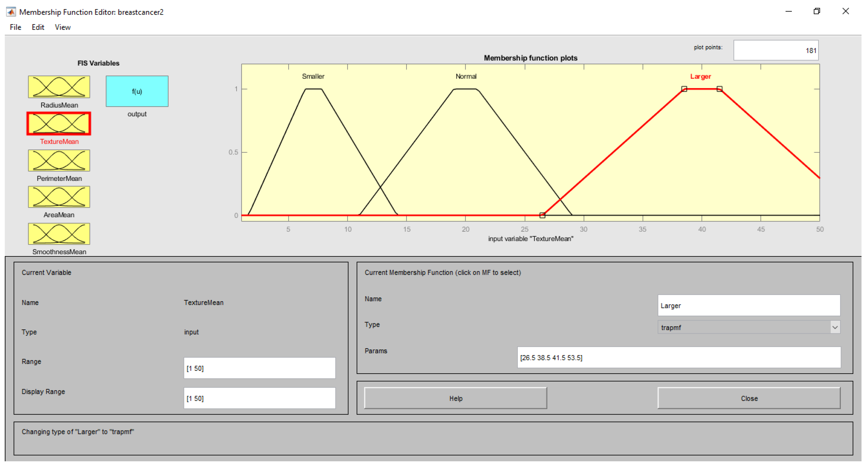Image resolution: width=868 pixels, height=472 pixels.
Task: Select the RadiusMean variable icon
Action: (x=59, y=87)
